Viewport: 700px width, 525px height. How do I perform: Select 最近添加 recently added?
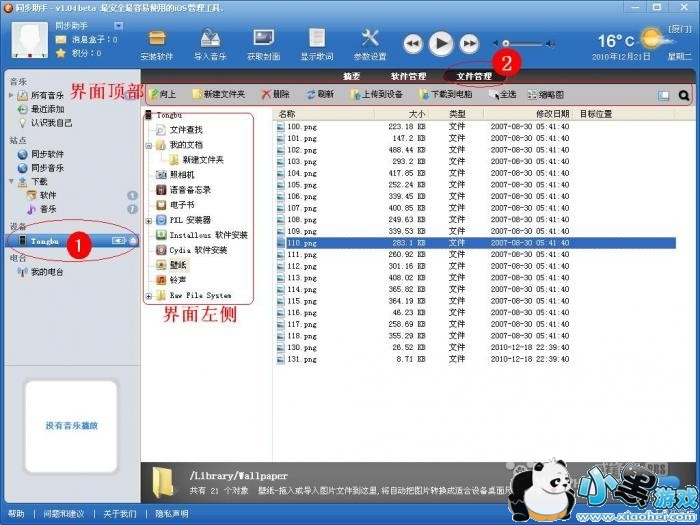47,109
